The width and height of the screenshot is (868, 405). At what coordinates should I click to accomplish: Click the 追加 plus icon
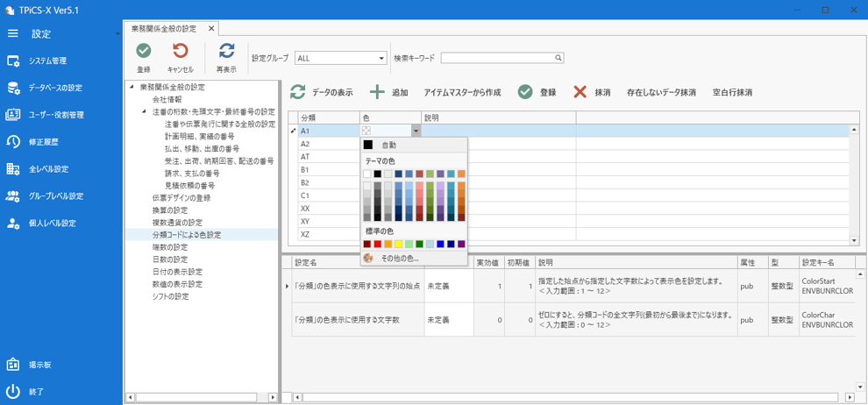click(377, 92)
